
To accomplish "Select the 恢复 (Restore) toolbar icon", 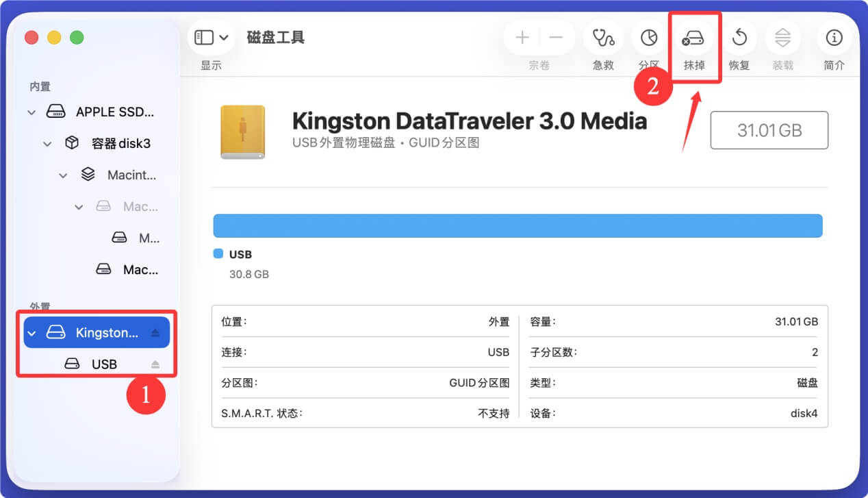I will 739,38.
